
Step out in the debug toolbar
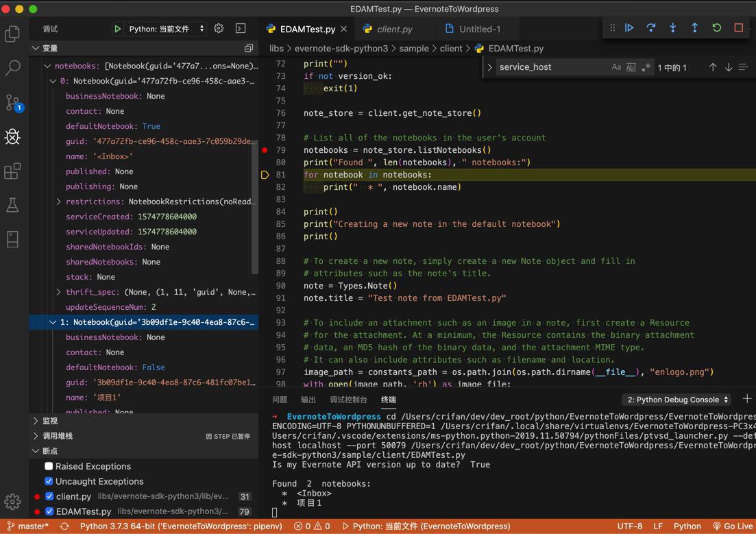tap(695, 28)
